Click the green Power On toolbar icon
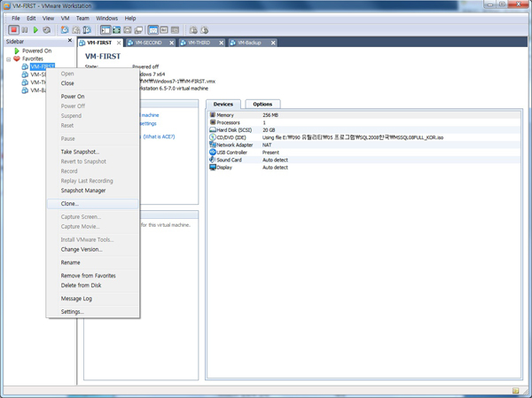 coord(35,30)
